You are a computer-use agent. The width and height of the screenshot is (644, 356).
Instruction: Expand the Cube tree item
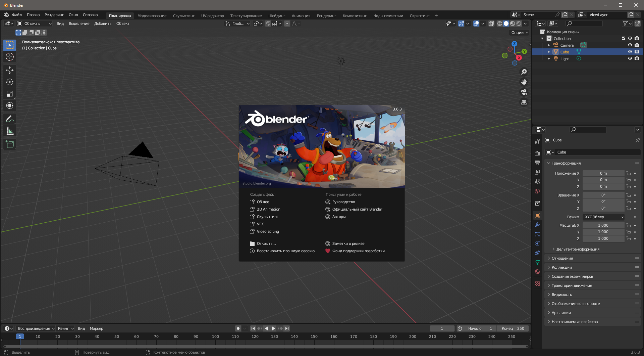(x=549, y=52)
